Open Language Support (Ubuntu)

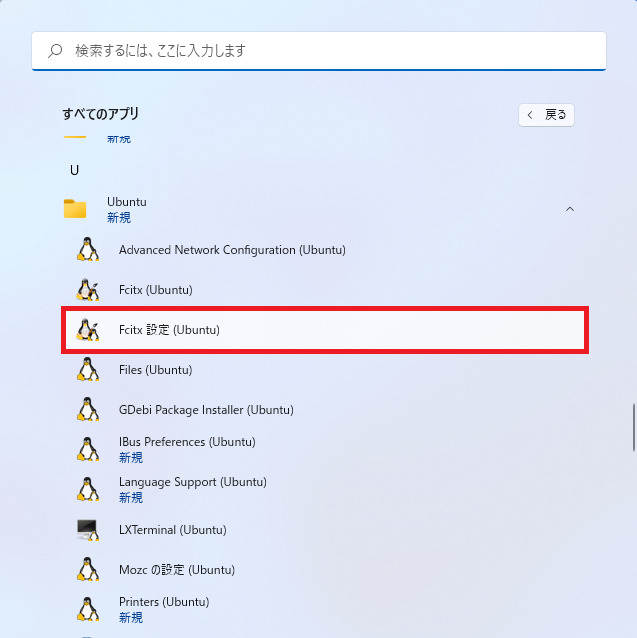(x=193, y=482)
